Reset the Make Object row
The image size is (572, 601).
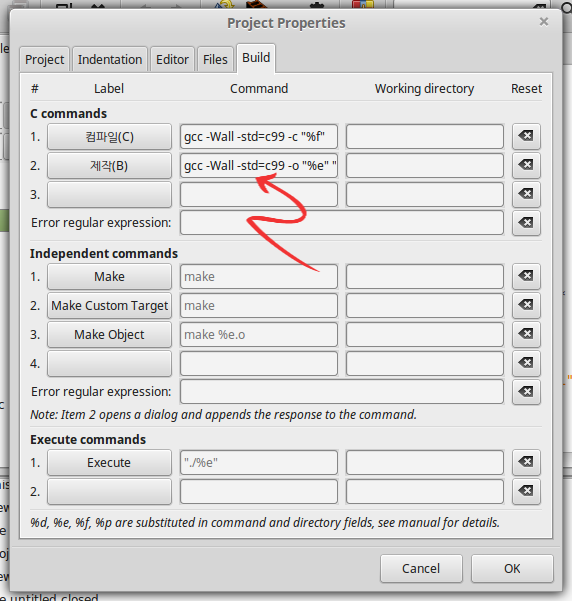tap(526, 334)
